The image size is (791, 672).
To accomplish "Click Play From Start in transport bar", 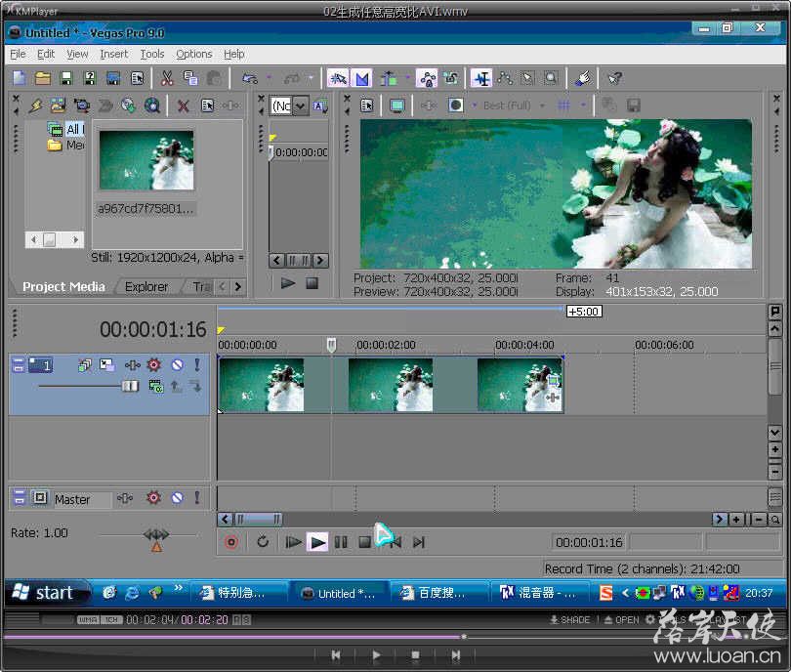I will pos(293,542).
